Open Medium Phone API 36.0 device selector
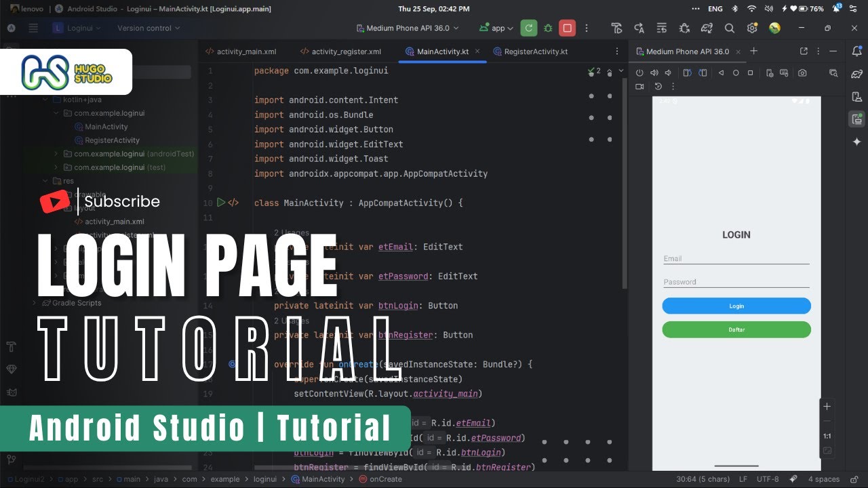The width and height of the screenshot is (868, 488). [408, 28]
